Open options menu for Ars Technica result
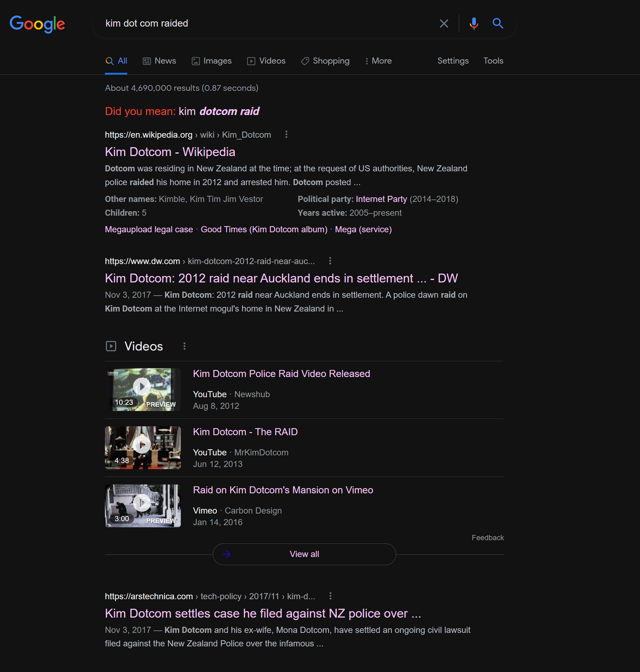The height and width of the screenshot is (672, 640). (x=330, y=596)
